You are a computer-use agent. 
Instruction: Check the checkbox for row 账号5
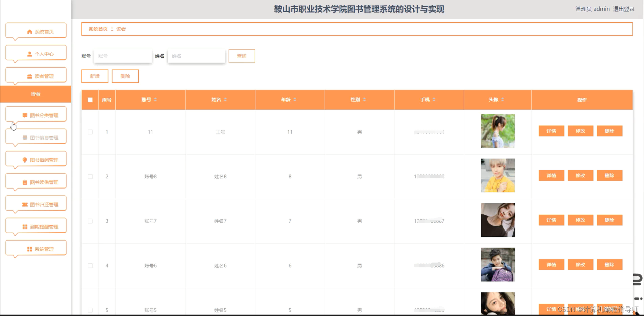90,310
